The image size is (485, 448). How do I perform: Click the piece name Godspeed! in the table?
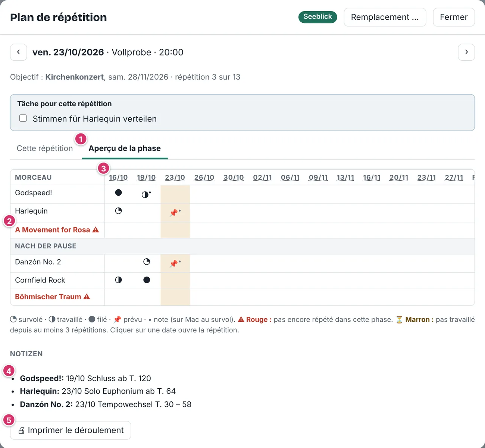click(34, 193)
